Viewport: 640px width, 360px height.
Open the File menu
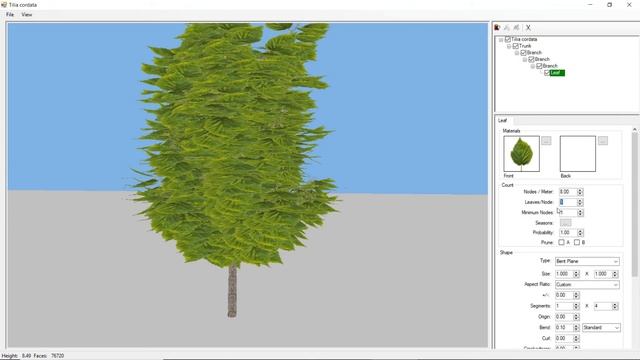[10, 15]
